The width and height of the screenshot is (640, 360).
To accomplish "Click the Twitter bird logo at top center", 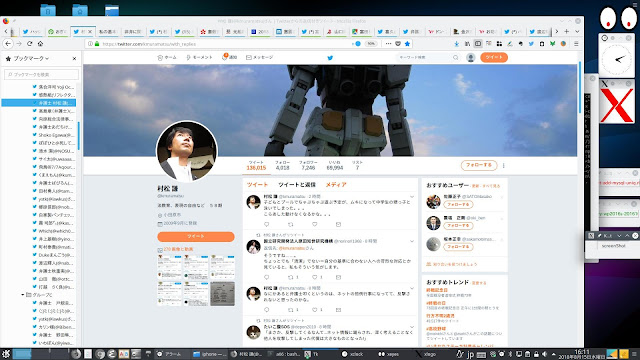I will pyautogui.click(x=330, y=58).
